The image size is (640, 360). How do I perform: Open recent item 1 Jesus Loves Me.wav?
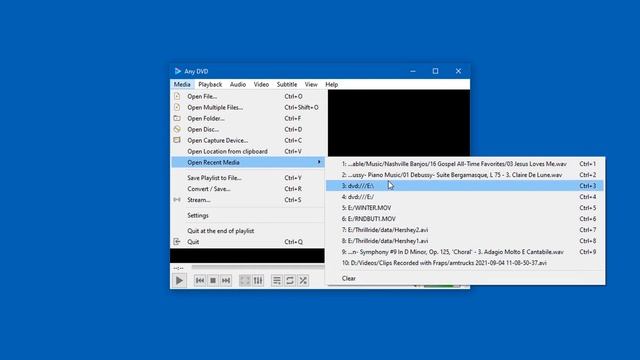pos(465,164)
